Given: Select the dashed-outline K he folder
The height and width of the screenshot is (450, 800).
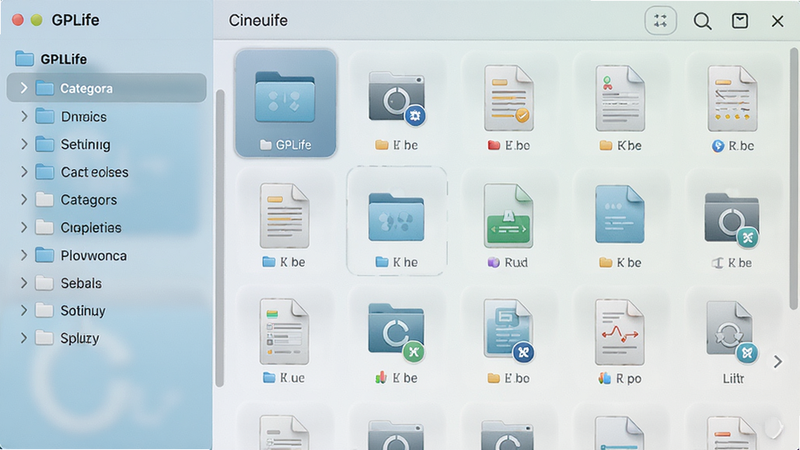Looking at the screenshot, I should point(397,220).
